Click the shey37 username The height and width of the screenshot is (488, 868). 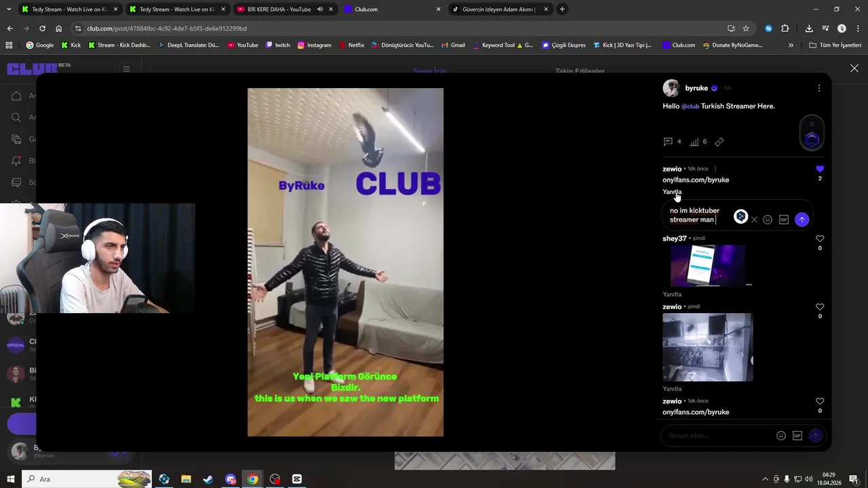(x=674, y=239)
